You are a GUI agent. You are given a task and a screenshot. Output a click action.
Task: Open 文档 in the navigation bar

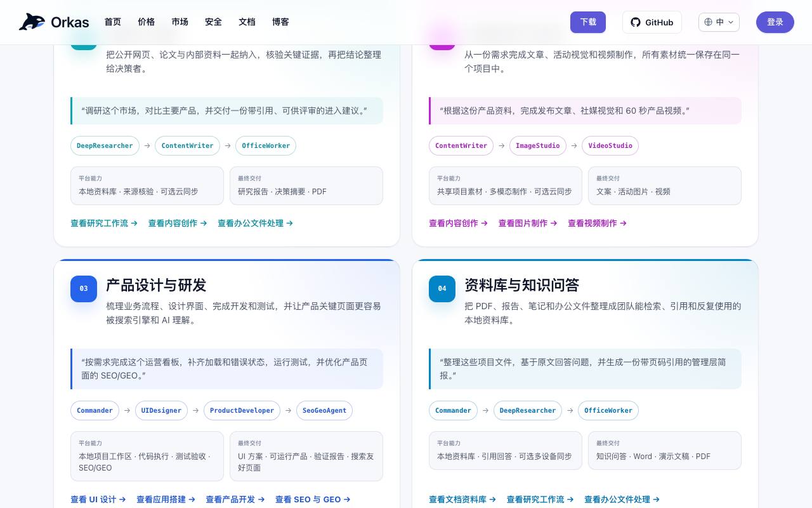(x=247, y=22)
